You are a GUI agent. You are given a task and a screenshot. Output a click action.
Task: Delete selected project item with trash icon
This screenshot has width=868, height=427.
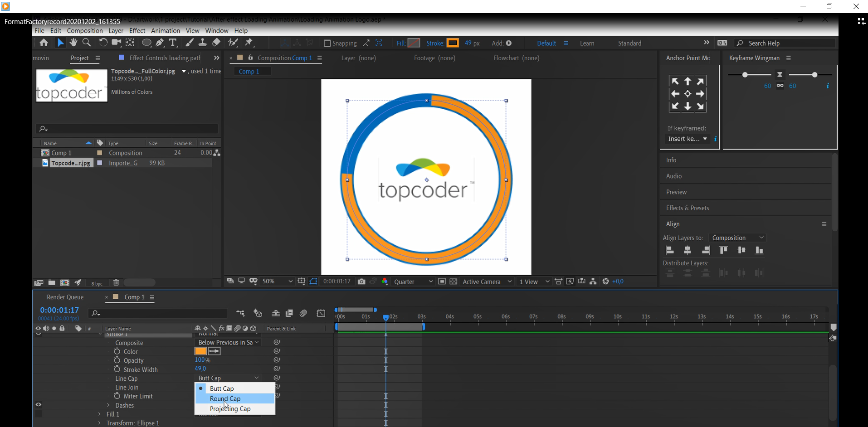[116, 283]
